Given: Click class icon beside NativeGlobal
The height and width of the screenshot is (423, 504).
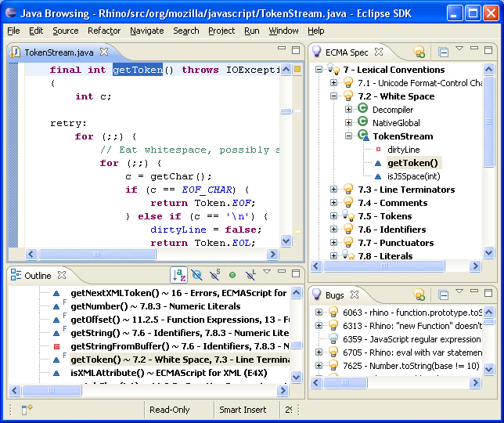Looking at the screenshot, I should pyautogui.click(x=362, y=122).
